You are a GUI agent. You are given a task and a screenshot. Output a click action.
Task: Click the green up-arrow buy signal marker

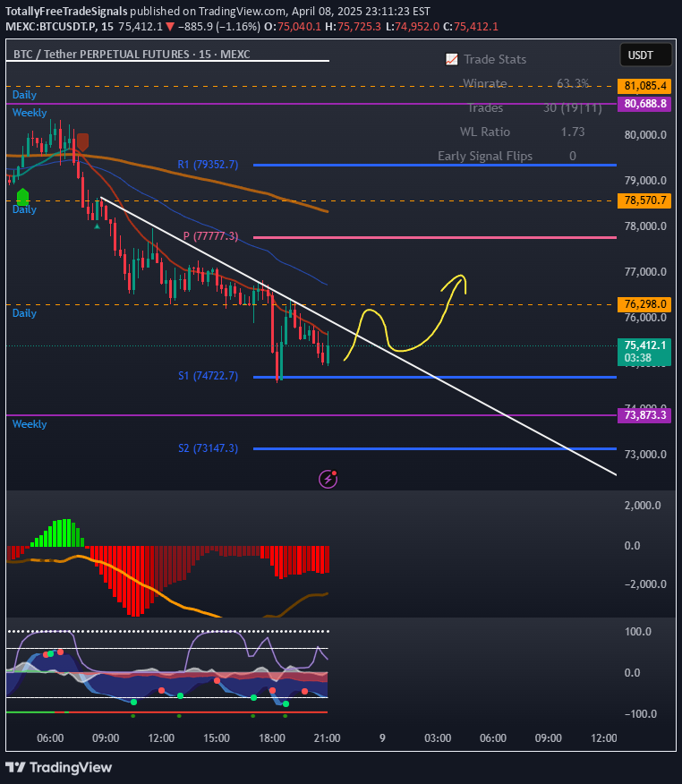[x=23, y=197]
